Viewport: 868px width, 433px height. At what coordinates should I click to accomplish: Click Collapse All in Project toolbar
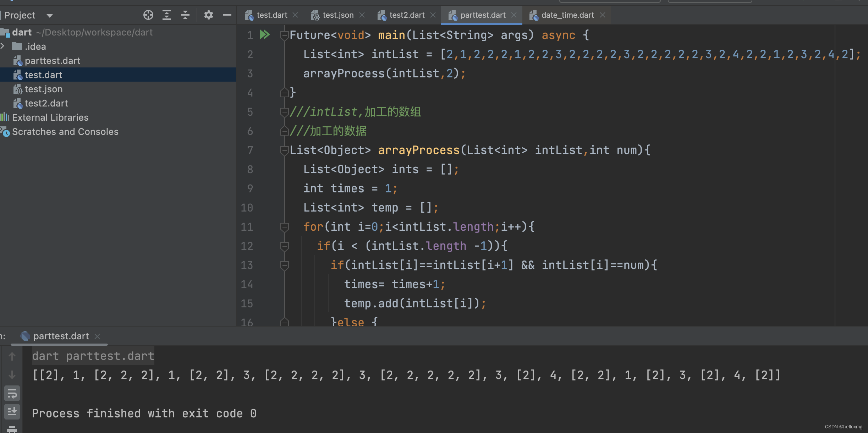[x=185, y=15]
